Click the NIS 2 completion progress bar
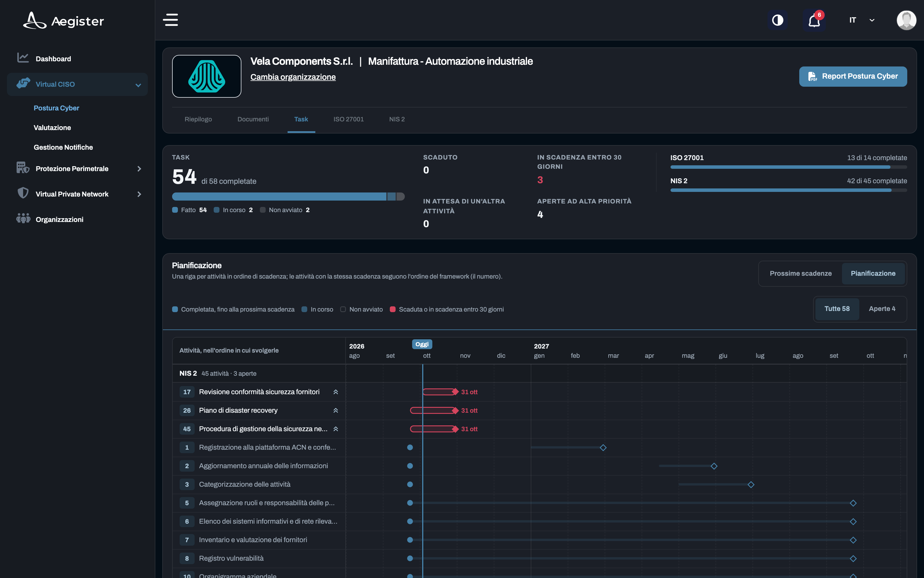Viewport: 924px width, 578px height. 789,190
